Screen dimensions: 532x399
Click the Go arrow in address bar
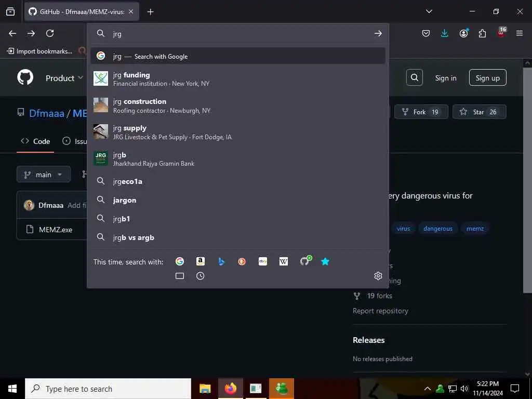[378, 33]
